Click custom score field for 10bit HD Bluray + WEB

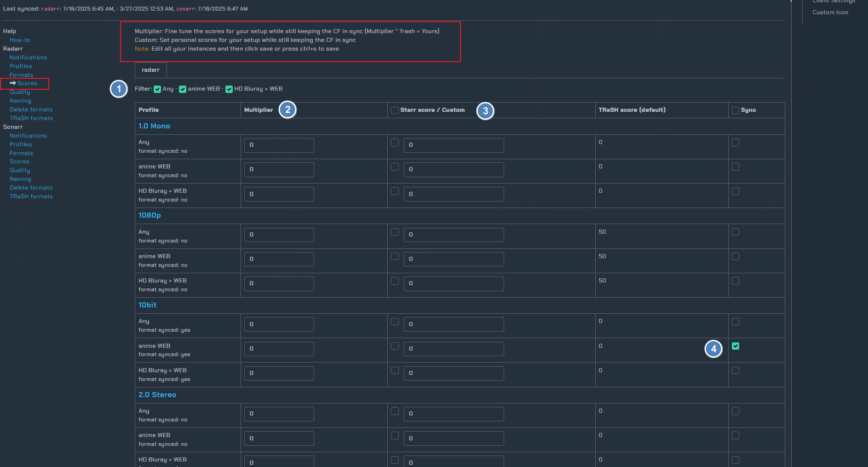click(x=454, y=373)
